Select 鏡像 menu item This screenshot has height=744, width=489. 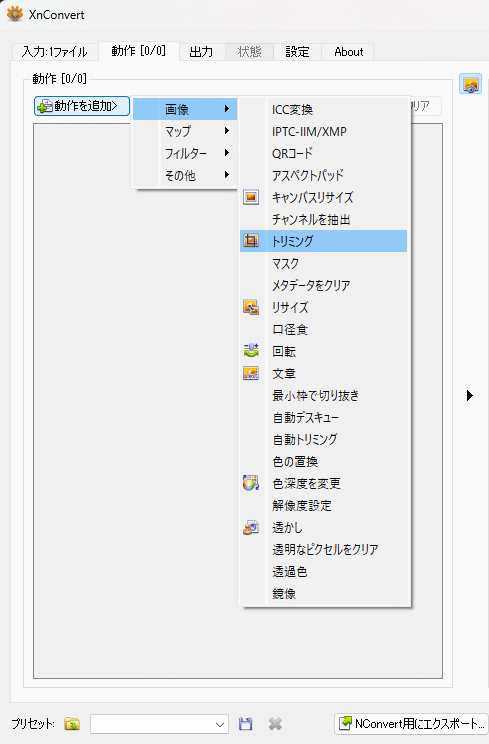click(x=323, y=594)
